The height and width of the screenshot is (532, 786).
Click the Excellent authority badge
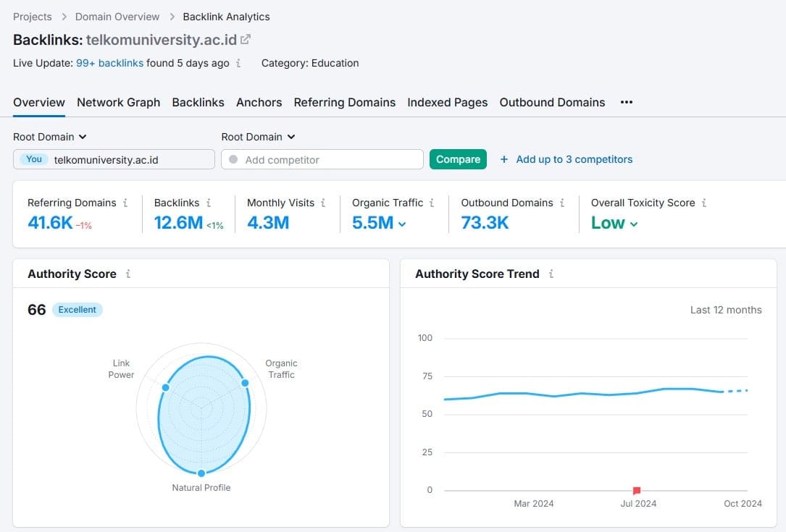tap(78, 310)
